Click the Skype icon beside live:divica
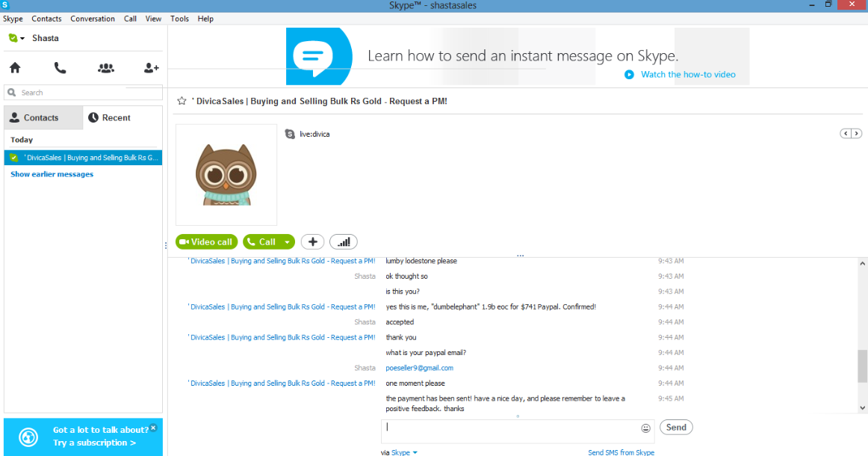The image size is (868, 456). click(x=290, y=134)
